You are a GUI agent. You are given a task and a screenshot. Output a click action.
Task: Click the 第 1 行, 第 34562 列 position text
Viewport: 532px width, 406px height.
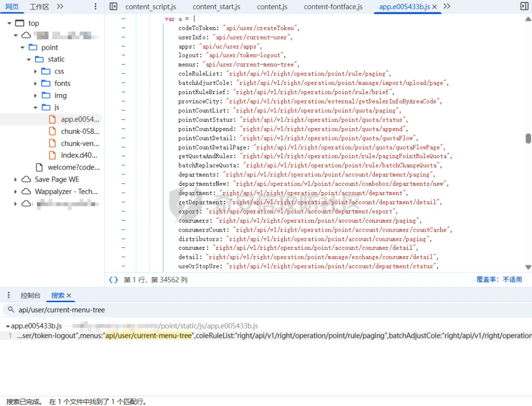tap(155, 280)
